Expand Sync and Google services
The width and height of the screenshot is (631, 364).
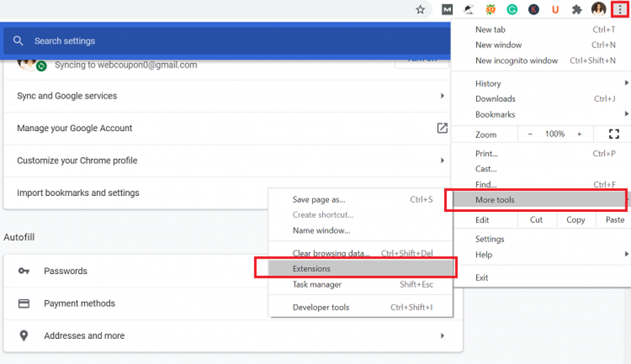pos(442,96)
